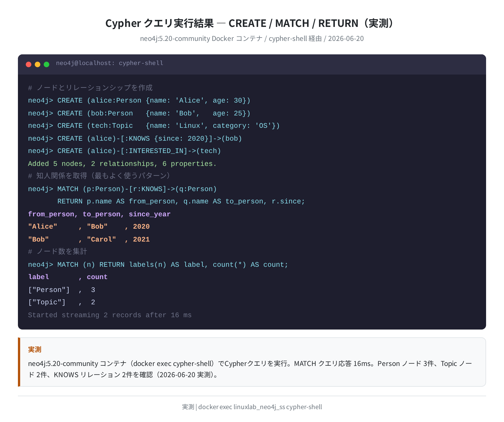Click the comment ノード数を集計

[x=57, y=251]
